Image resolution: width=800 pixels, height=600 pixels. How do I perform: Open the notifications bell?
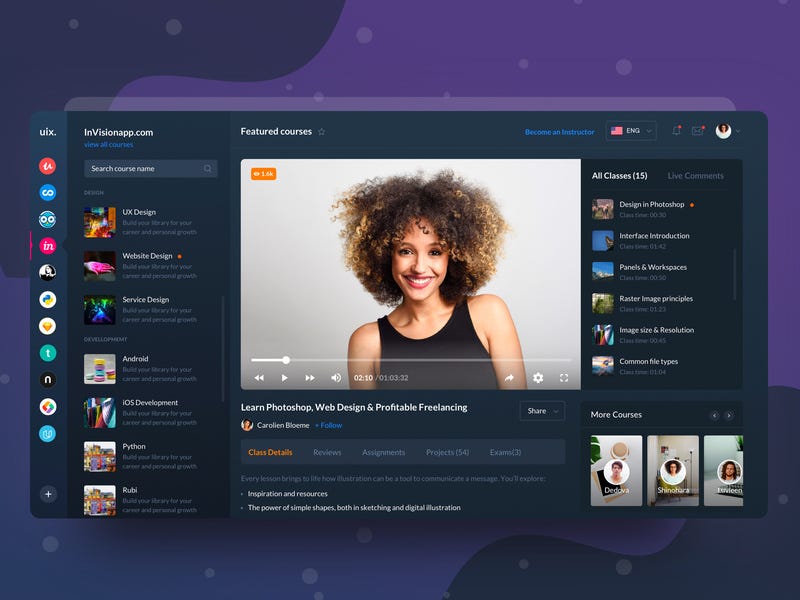(677, 131)
